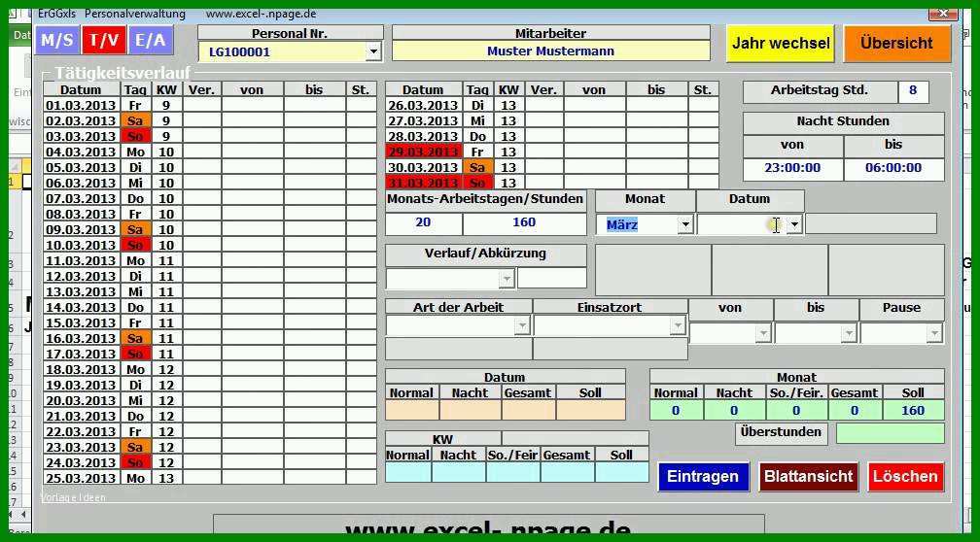The image size is (980, 542).
Task: Open the Personal Nr. dropdown arrow
Action: click(373, 51)
